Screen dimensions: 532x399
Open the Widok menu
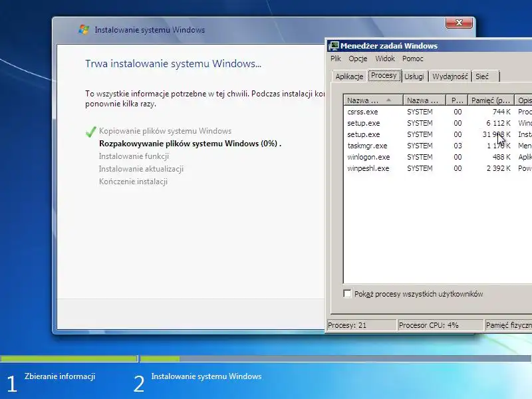(385, 59)
